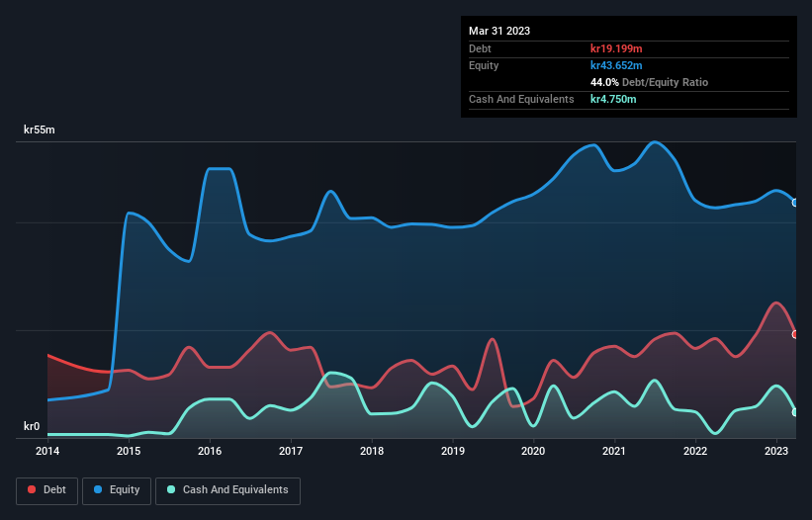Click the kr55m y-axis label
The width and height of the screenshot is (812, 520).
40,130
